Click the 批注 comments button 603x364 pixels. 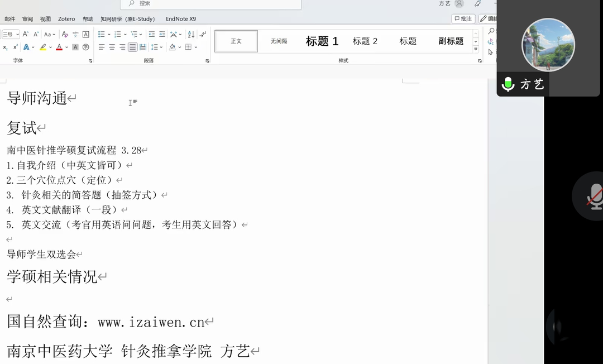click(463, 18)
